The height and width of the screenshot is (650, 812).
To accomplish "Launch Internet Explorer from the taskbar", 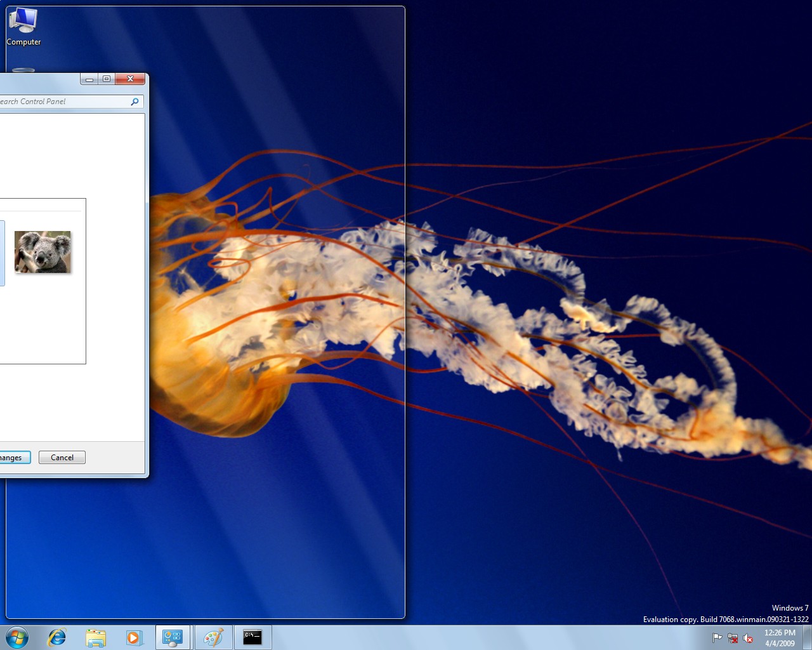I will (57, 637).
